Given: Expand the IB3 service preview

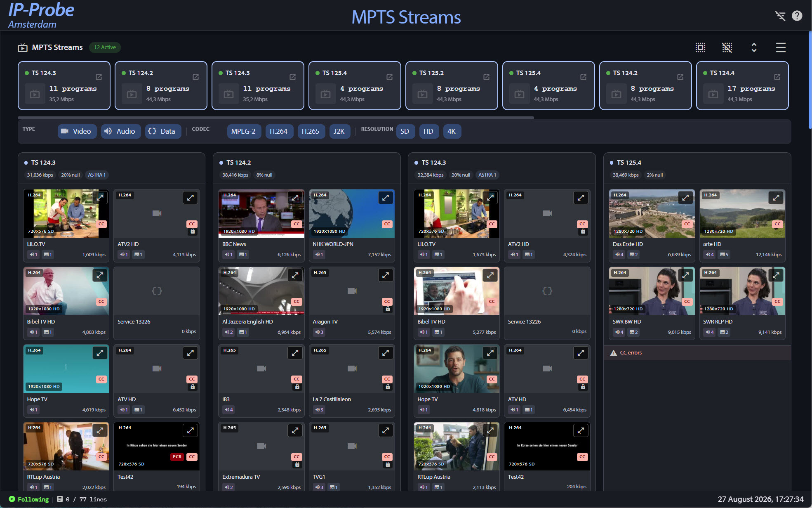Looking at the screenshot, I should (x=295, y=353).
